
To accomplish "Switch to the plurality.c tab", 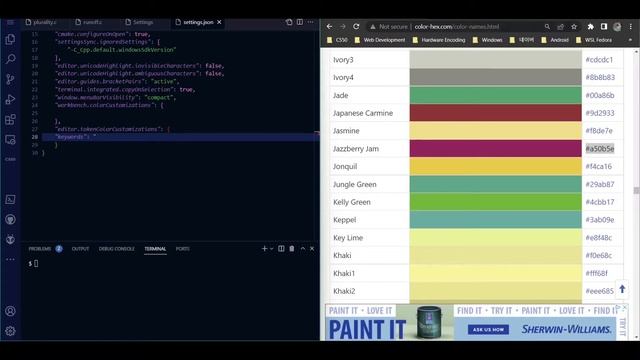I will pyautogui.click(x=41, y=22).
